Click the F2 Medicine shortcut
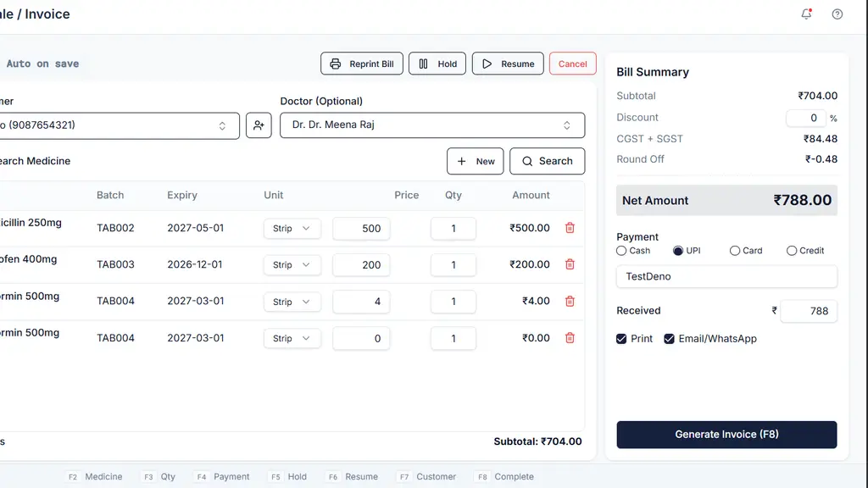The height and width of the screenshot is (488, 868). coord(93,477)
